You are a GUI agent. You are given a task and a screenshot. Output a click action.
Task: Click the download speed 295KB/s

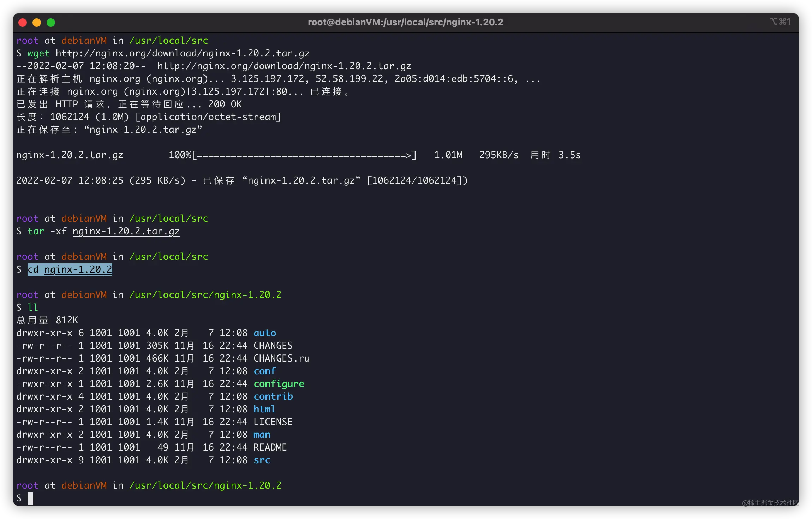click(x=499, y=155)
